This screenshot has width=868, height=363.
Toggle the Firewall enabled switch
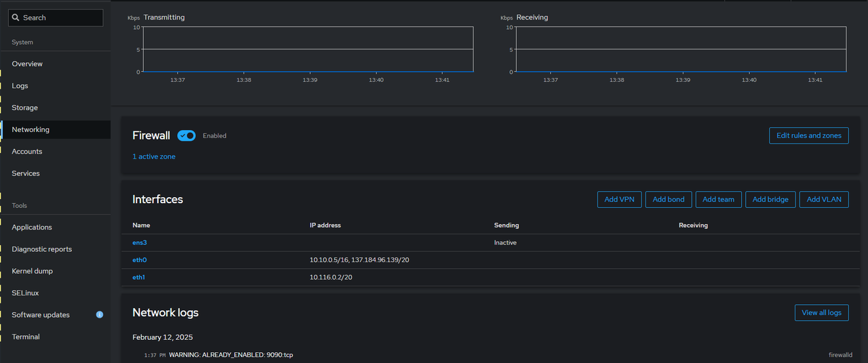186,135
